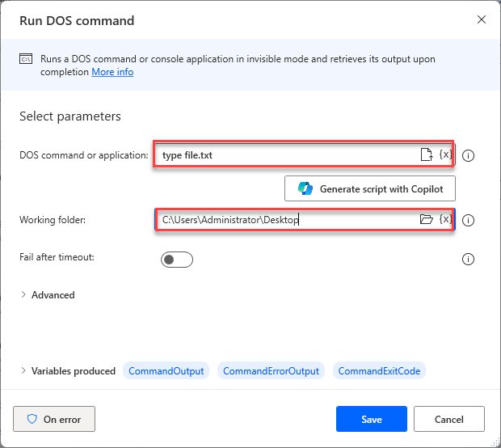Insert variable in Working folder field
The width and height of the screenshot is (501, 448).
[445, 219]
